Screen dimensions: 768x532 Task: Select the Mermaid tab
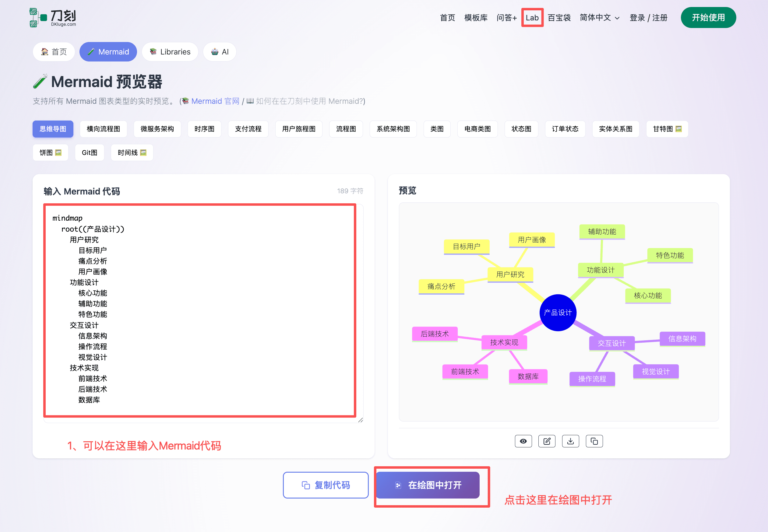[x=108, y=52]
